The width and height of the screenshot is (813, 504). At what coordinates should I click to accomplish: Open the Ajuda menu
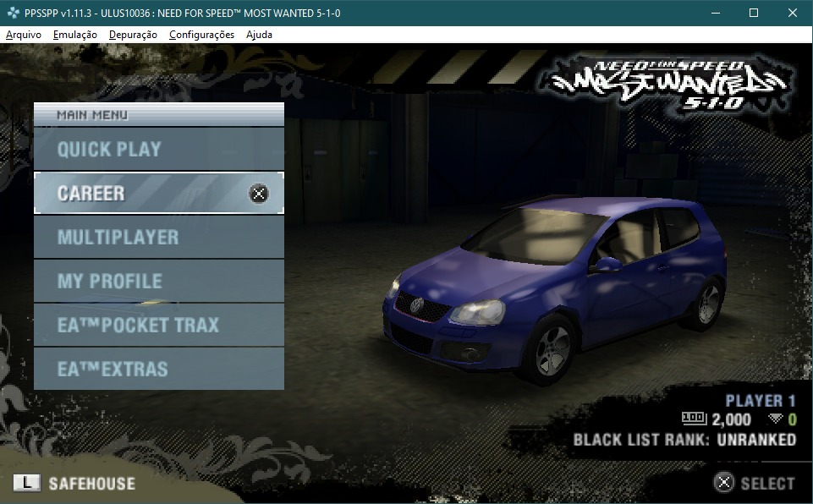pyautogui.click(x=259, y=35)
